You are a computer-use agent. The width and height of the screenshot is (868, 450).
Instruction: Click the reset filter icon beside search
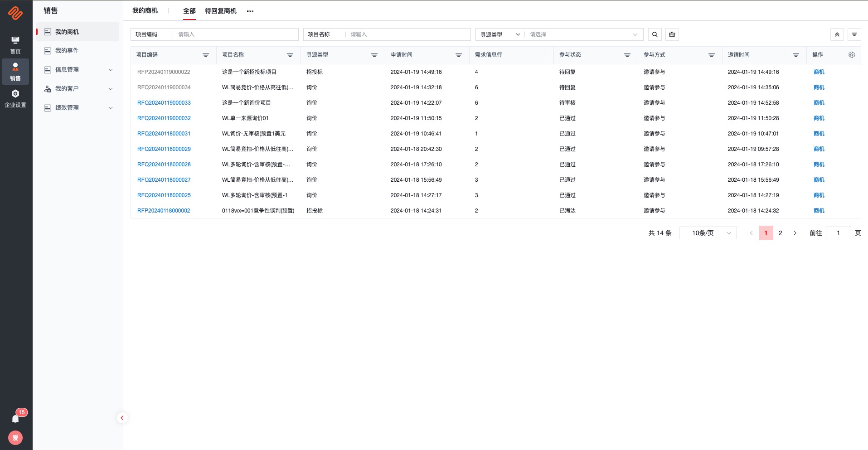[672, 34]
